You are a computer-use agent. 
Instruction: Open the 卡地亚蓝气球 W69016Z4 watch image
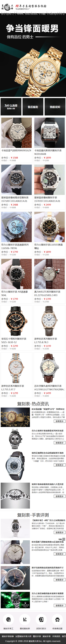[16, 133]
